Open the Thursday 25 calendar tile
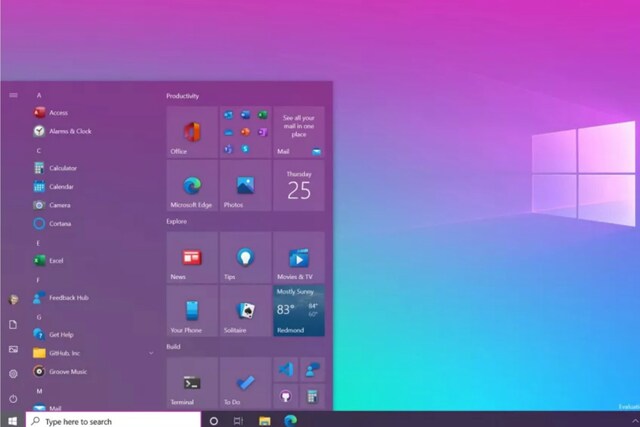Screen dimensions: 640x427 [299, 185]
